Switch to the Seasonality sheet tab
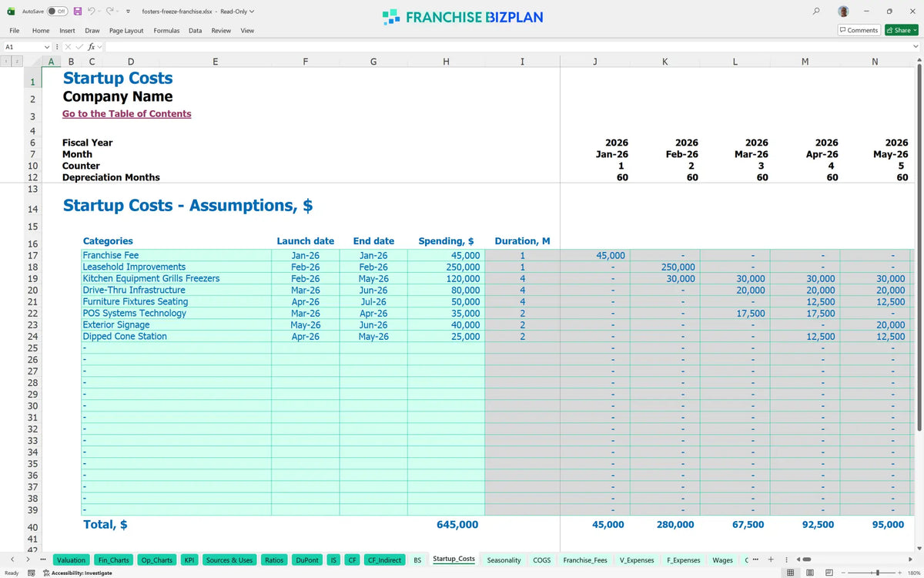This screenshot has height=578, width=924. pos(504,560)
